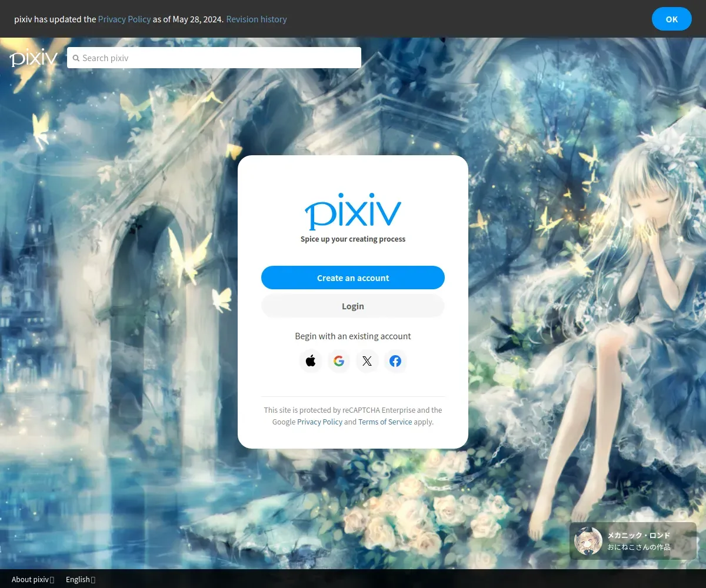Dismiss the privacy notice with OK

click(672, 19)
